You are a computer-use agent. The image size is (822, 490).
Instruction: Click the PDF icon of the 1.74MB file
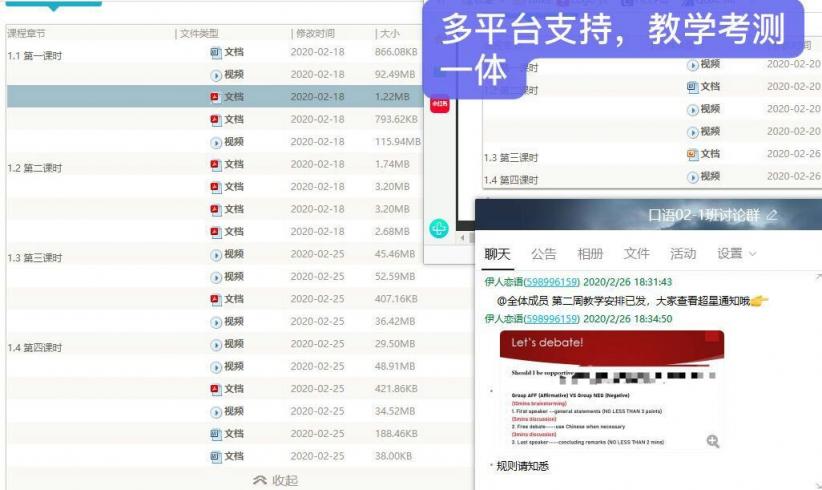click(x=216, y=165)
